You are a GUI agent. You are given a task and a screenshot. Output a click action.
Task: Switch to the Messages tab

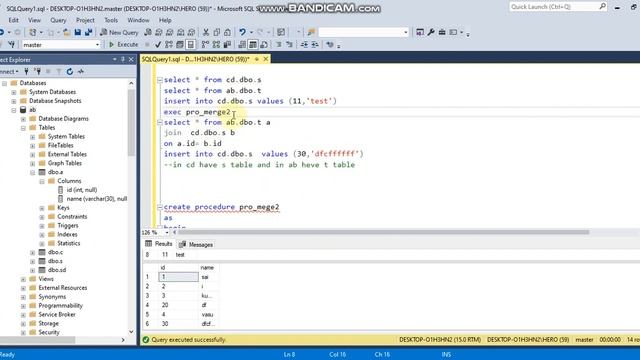click(x=196, y=244)
